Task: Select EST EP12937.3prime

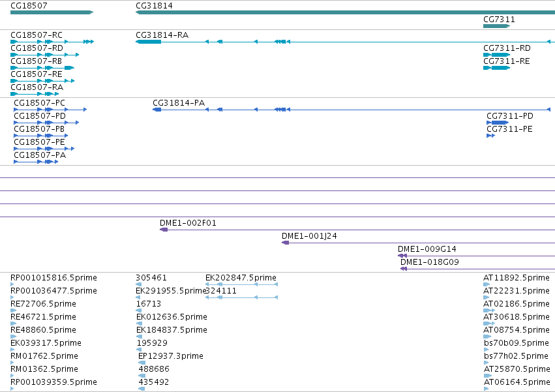Action: coord(171,356)
